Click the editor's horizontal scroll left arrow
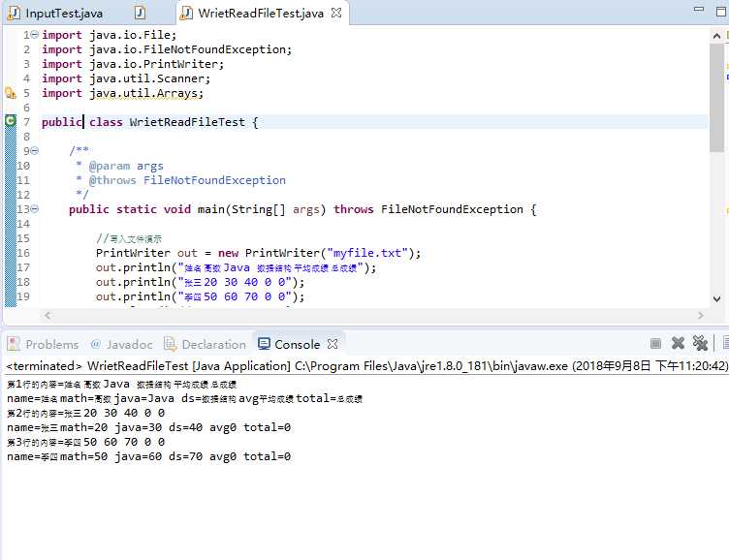This screenshot has width=729, height=560. [x=48, y=316]
